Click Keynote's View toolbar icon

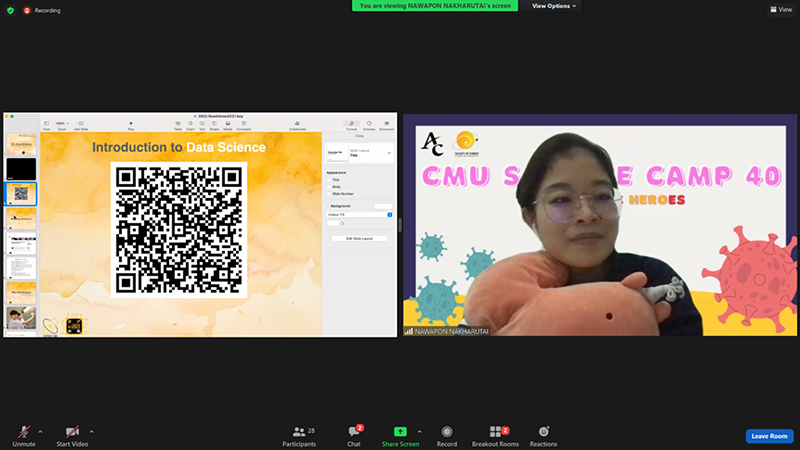(x=46, y=125)
